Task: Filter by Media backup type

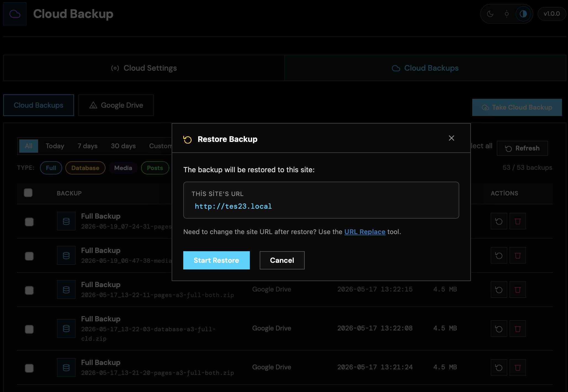Action: 123,168
